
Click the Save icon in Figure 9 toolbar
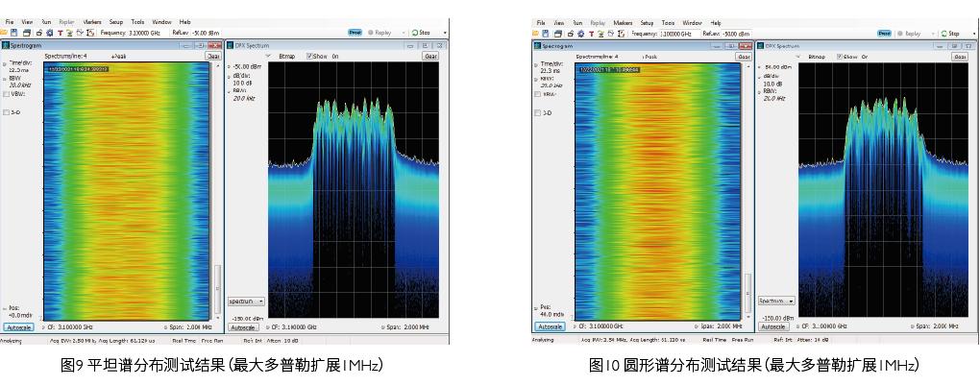[13, 33]
